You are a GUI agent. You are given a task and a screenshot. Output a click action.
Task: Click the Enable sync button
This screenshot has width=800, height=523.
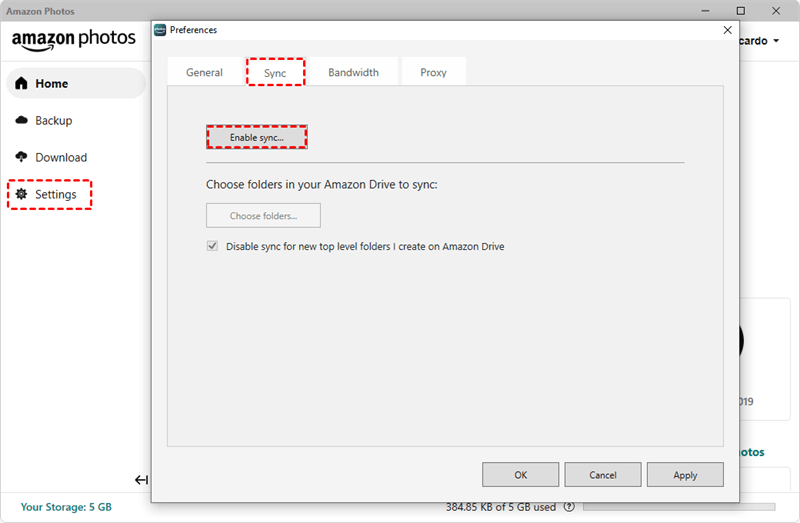pyautogui.click(x=257, y=137)
